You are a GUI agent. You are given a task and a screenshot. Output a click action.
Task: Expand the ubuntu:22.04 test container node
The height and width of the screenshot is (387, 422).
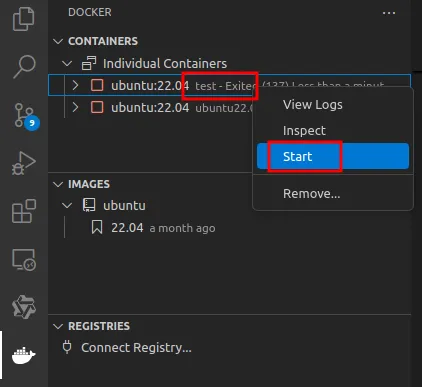(76, 85)
